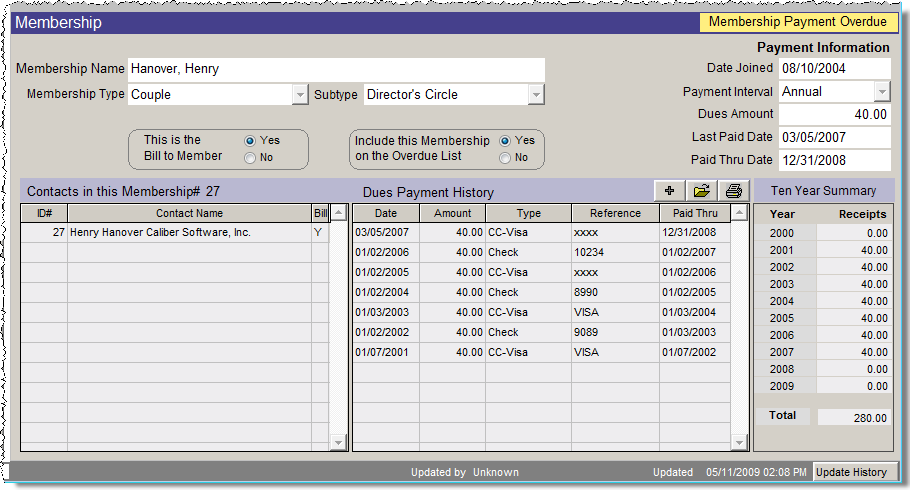
Task: Click the Last Paid Date field
Action: [835, 138]
